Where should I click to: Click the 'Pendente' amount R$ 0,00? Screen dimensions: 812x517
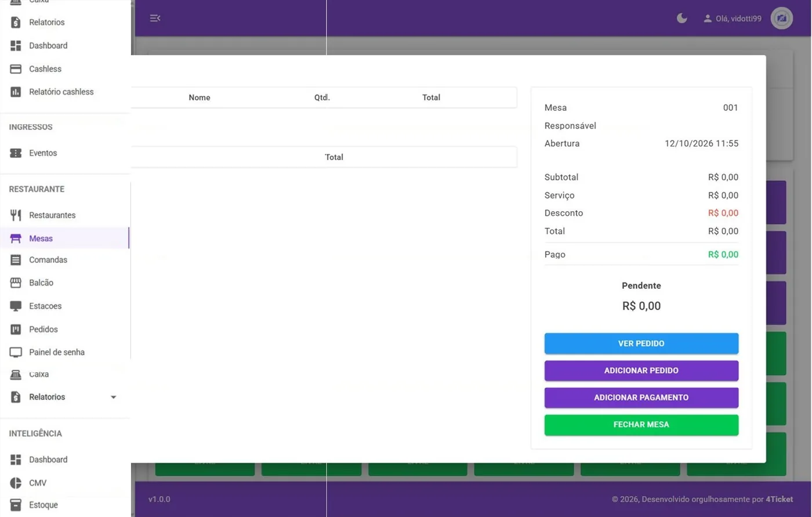[641, 306]
